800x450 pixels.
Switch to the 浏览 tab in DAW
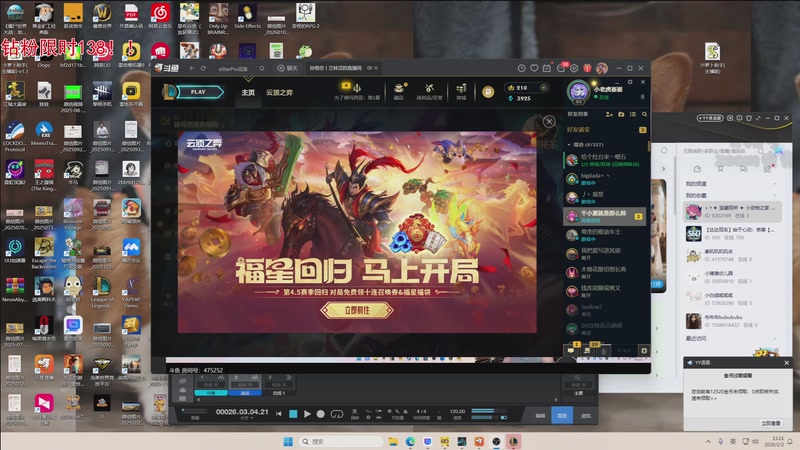pyautogui.click(x=585, y=416)
